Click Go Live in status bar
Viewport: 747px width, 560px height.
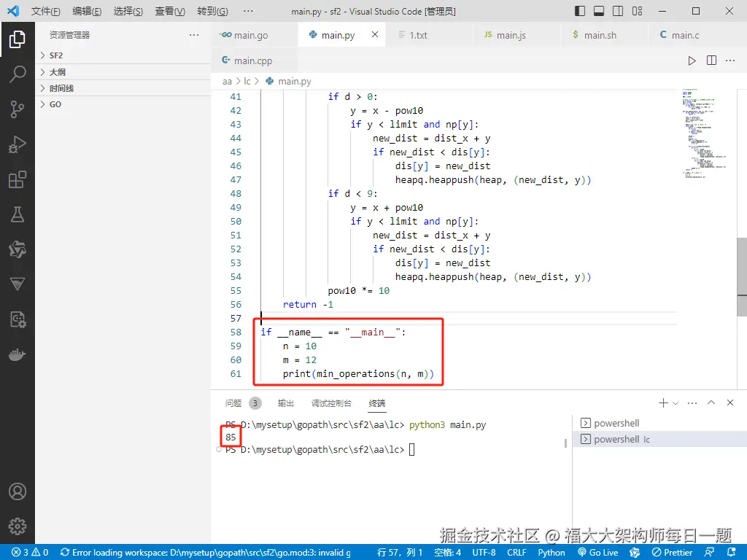tap(598, 553)
